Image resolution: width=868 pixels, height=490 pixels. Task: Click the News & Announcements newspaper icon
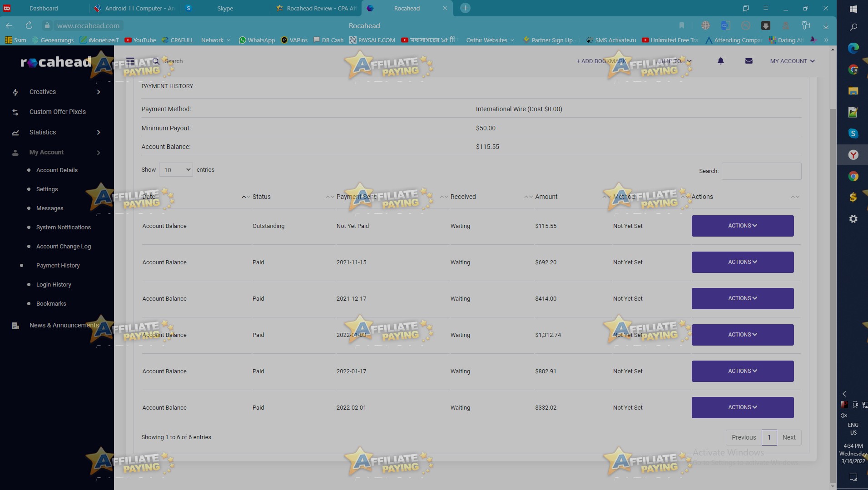coord(15,326)
